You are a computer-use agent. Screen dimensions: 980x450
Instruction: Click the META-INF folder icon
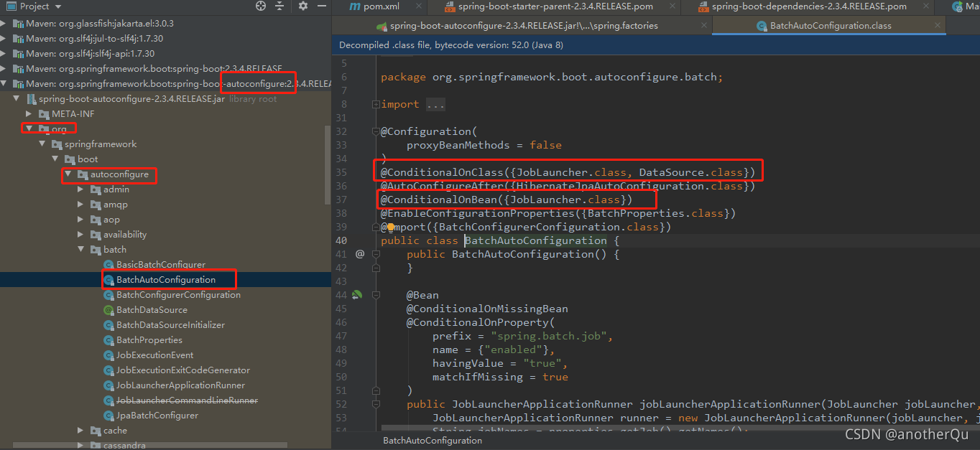point(44,113)
